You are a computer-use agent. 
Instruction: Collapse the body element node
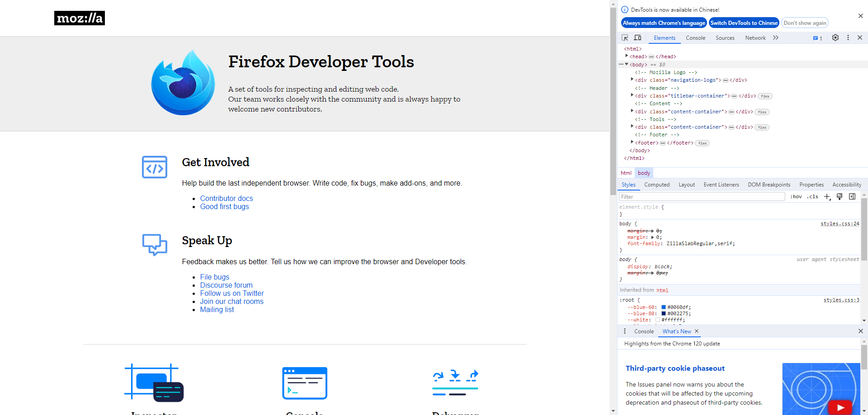(x=627, y=64)
